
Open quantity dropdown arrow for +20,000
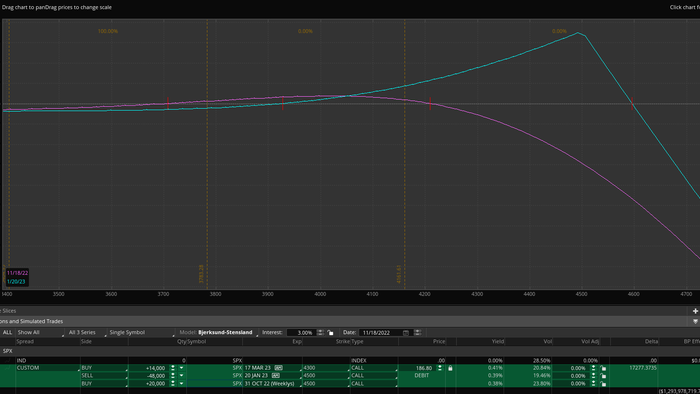(181, 383)
